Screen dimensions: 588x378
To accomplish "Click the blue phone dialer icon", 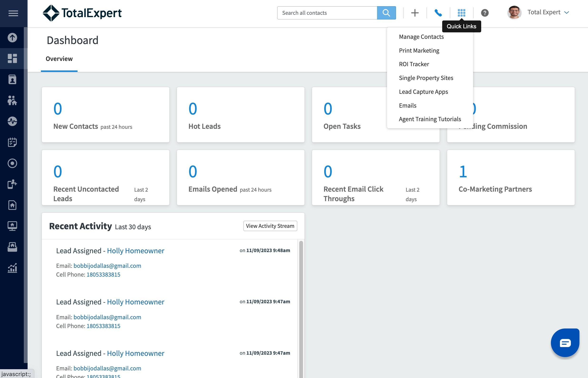I will 438,13.
